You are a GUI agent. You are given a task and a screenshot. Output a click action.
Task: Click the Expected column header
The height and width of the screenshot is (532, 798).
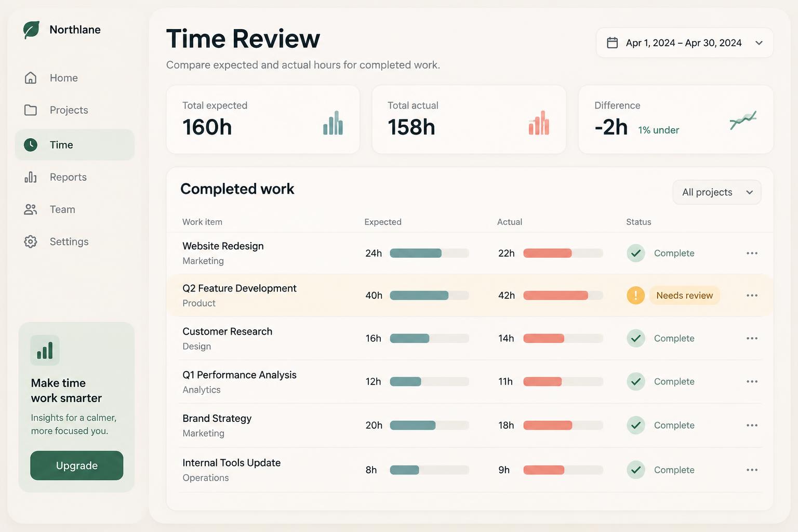click(x=383, y=222)
